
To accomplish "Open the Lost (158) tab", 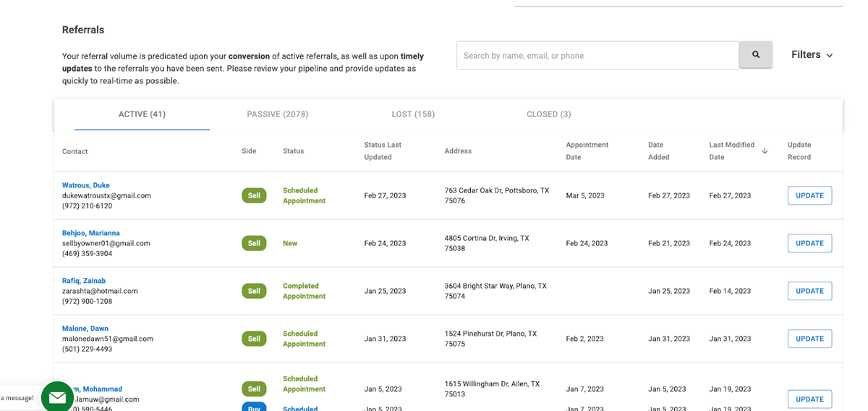I will coord(413,114).
